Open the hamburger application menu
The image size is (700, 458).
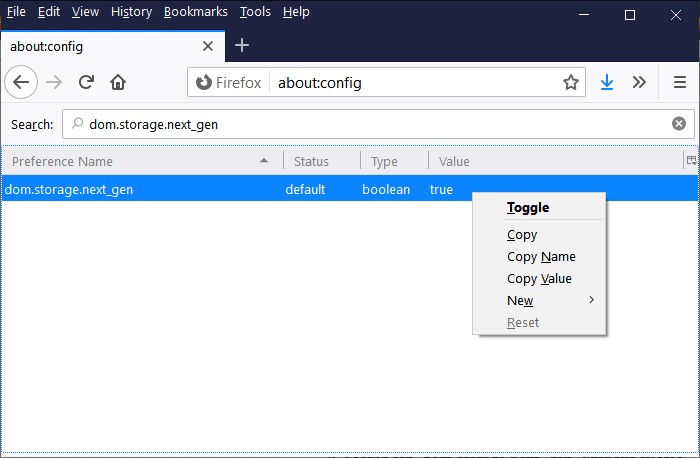coord(679,82)
